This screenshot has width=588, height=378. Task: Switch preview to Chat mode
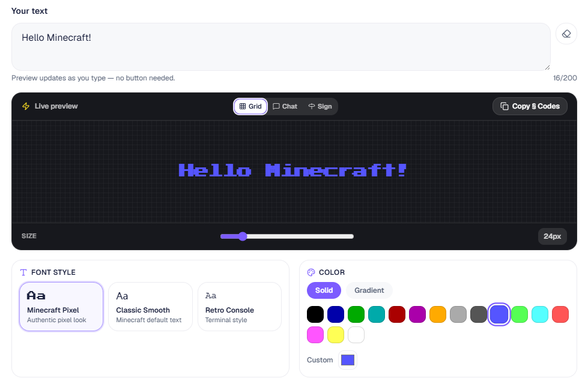[x=285, y=106]
